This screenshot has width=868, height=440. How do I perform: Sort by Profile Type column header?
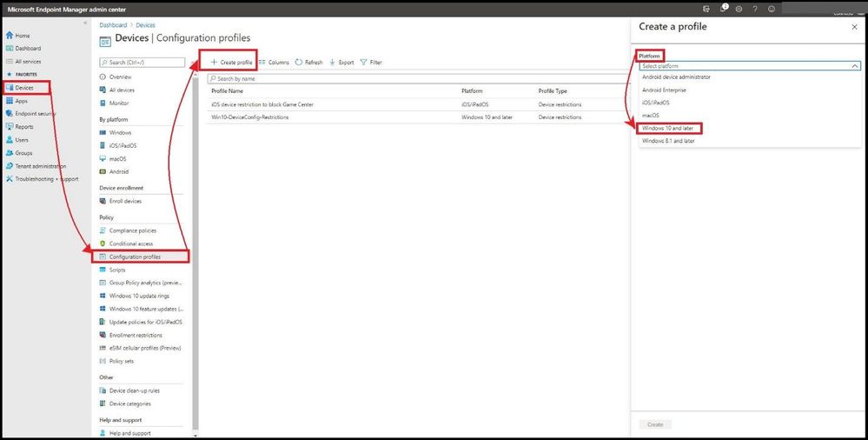(553, 91)
